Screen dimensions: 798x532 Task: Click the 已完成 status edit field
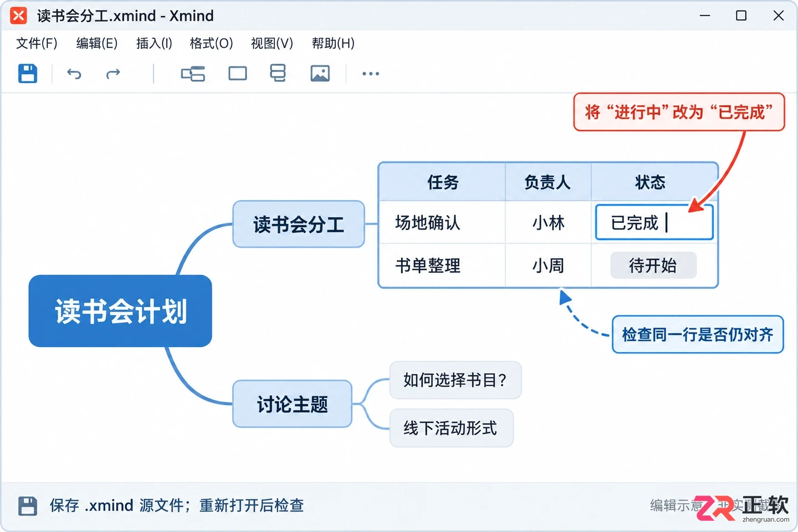654,222
